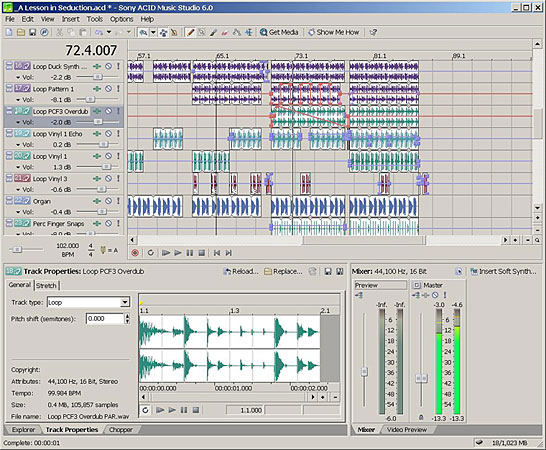Screen dimensions: 546x450
Task: Open Track FX for Organ track
Action: (97, 201)
